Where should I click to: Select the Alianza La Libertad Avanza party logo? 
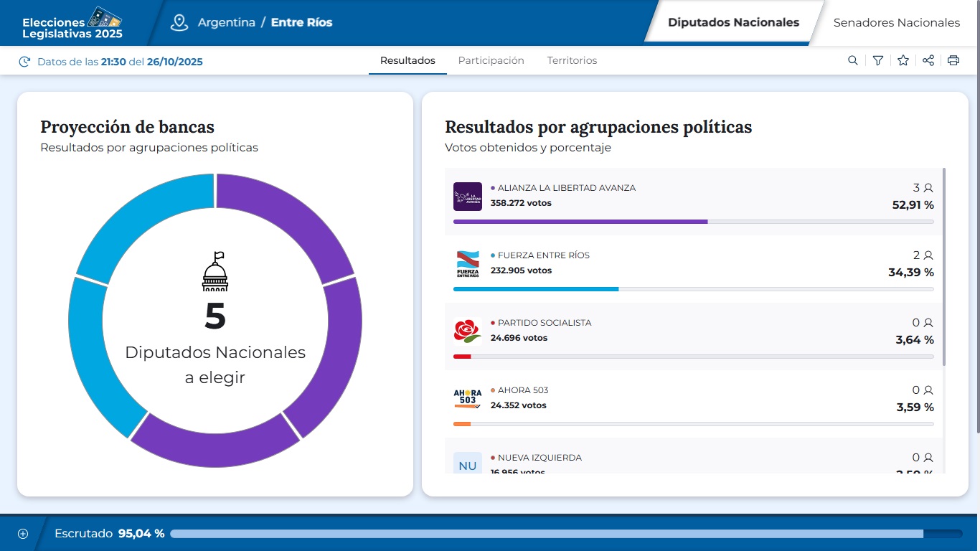pyautogui.click(x=467, y=196)
